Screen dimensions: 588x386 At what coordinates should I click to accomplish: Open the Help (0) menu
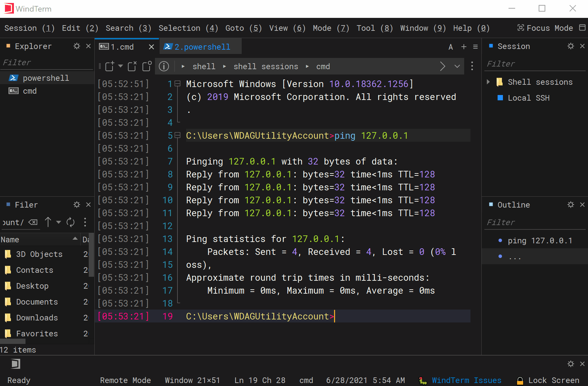[x=471, y=28]
